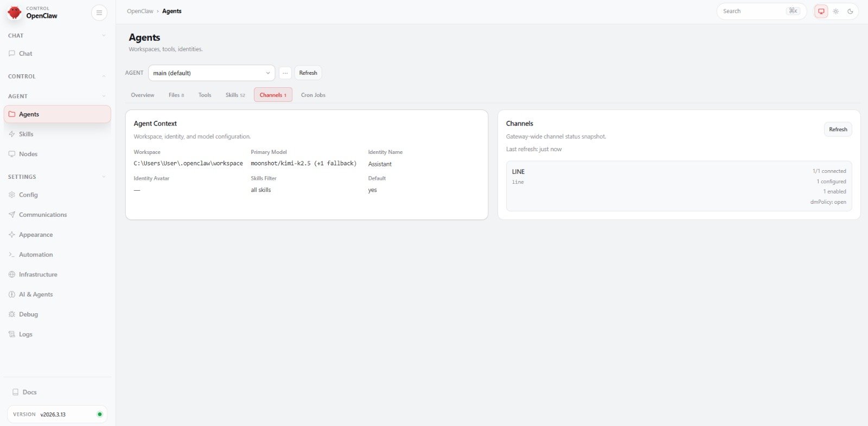868x426 pixels.
Task: Click the Docs label in sidebar
Action: pyautogui.click(x=30, y=392)
